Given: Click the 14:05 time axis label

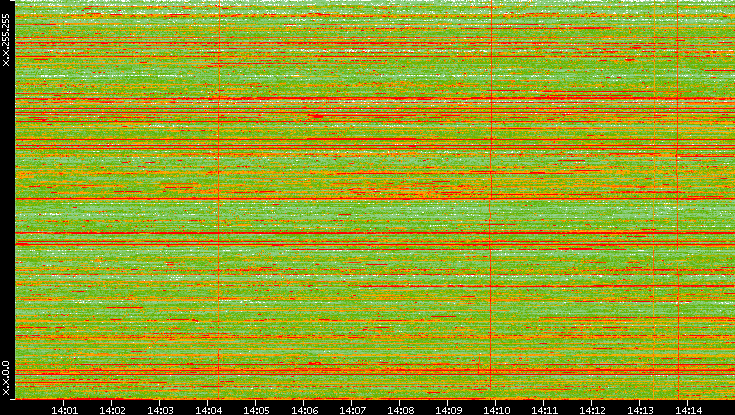Looking at the screenshot, I should [256, 410].
